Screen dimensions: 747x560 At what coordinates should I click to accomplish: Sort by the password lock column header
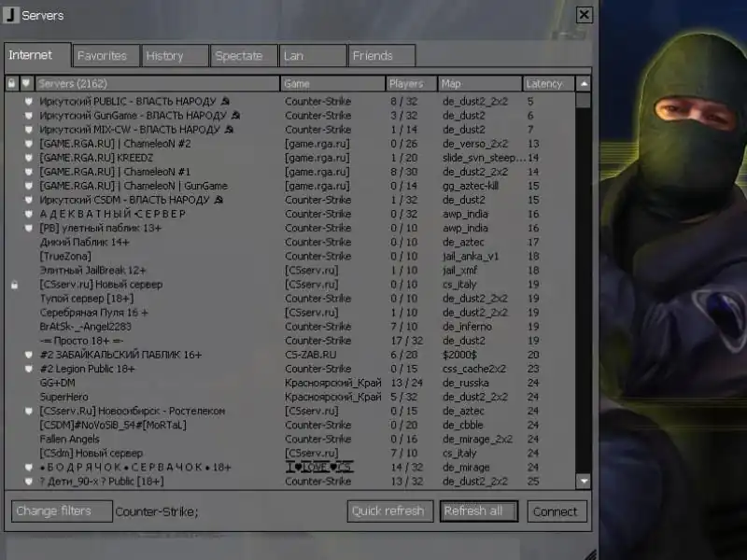pos(12,83)
